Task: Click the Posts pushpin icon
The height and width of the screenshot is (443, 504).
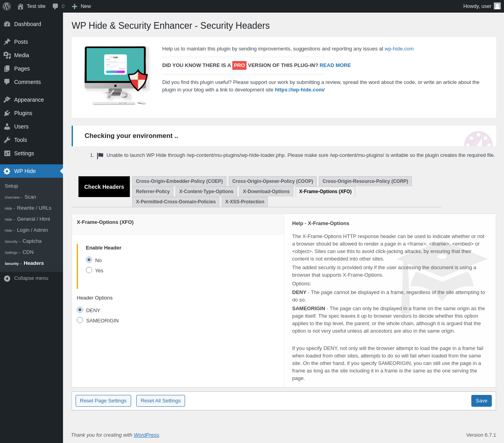Action: 7,42
